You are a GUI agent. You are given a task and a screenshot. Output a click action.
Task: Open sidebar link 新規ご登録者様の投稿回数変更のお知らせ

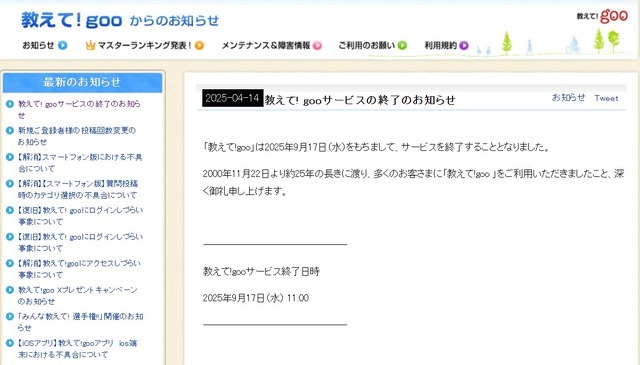pyautogui.click(x=77, y=136)
